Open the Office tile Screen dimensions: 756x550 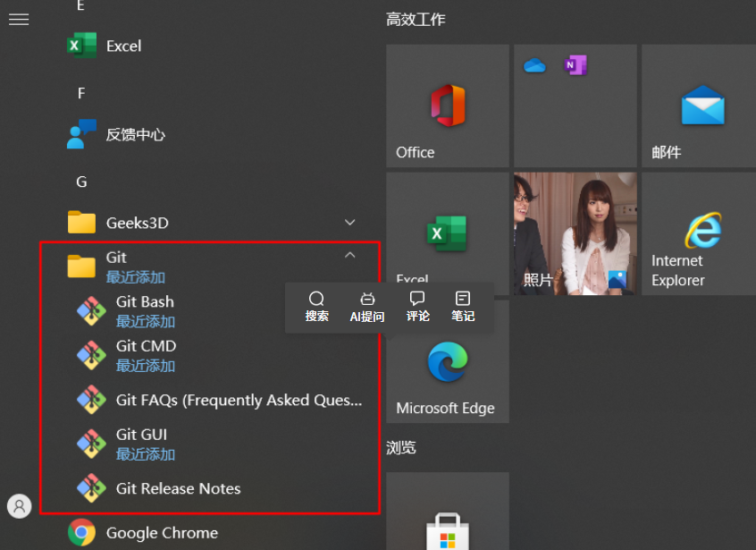pyautogui.click(x=448, y=106)
